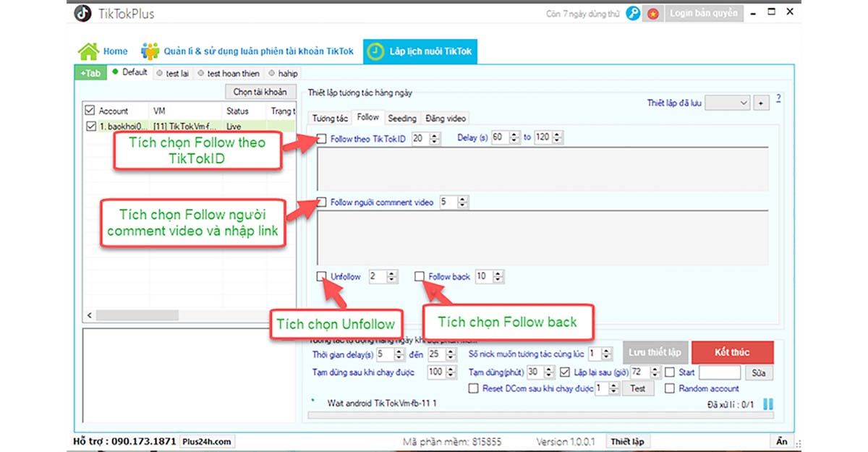Open Quản lí & sử dụng luân phiên tài khoản tab
This screenshot has width=868, height=452.
click(247, 51)
